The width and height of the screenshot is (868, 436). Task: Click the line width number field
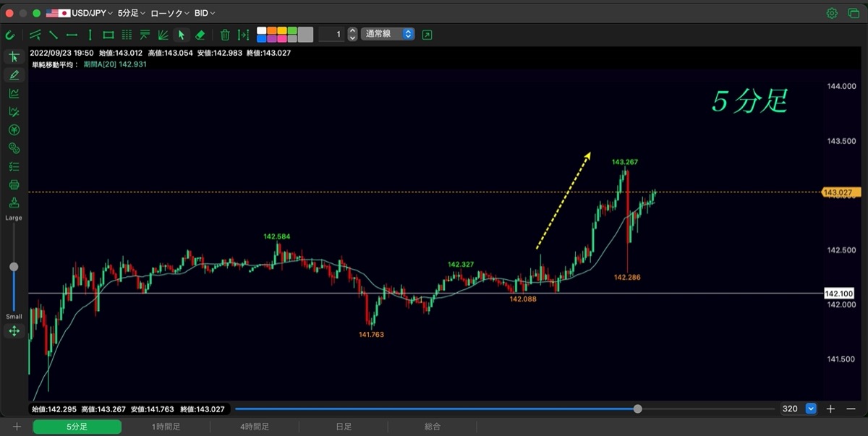(332, 34)
